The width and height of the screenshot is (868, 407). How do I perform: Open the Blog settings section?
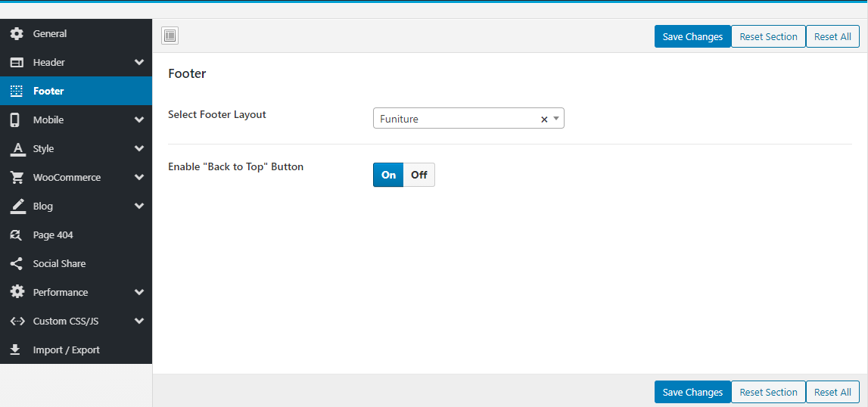click(x=76, y=207)
